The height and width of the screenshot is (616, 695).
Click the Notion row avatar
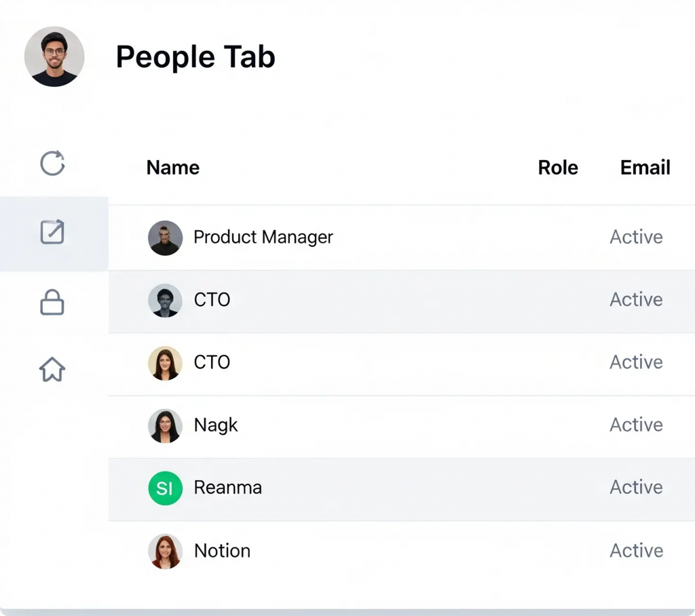click(x=166, y=551)
